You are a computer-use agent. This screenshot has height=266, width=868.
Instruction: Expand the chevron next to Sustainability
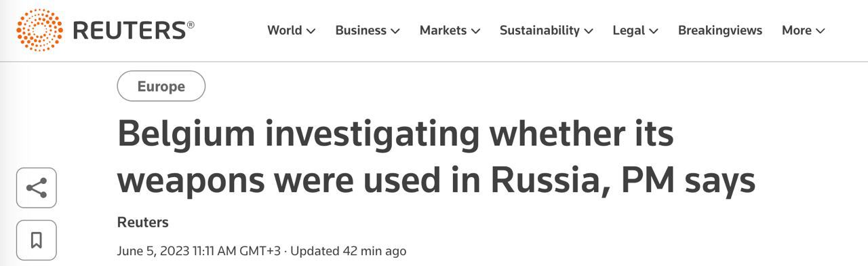click(589, 31)
